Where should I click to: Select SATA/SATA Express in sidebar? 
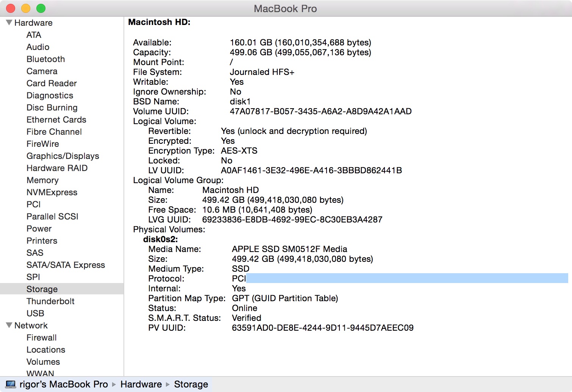tap(66, 265)
